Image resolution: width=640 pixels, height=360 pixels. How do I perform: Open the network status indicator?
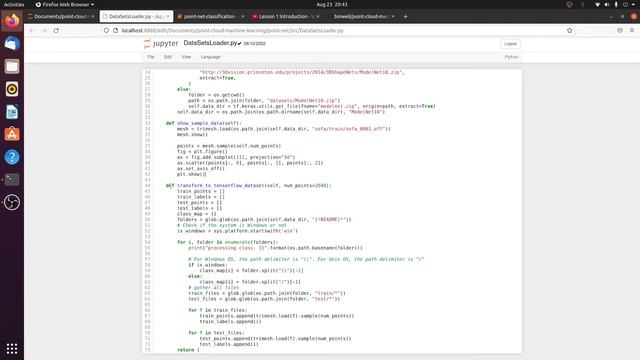pyautogui.click(x=598, y=4)
